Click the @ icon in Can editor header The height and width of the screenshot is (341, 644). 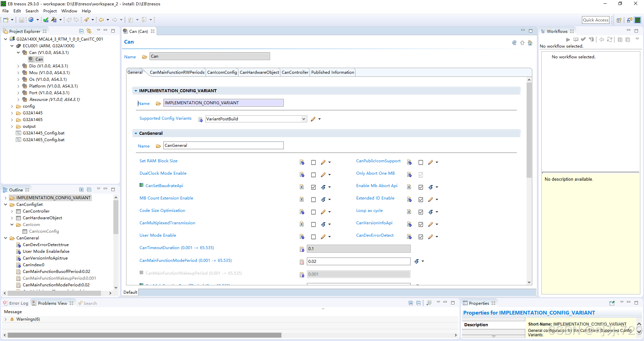pyautogui.click(x=514, y=43)
